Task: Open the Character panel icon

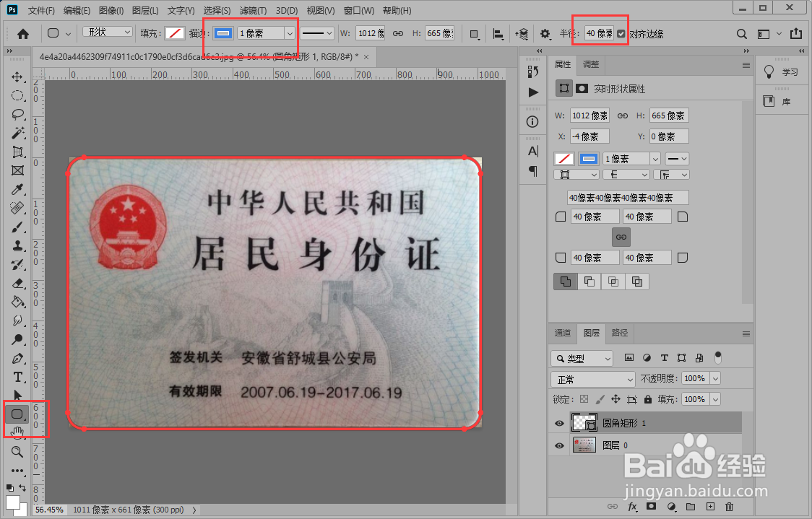Action: click(533, 151)
